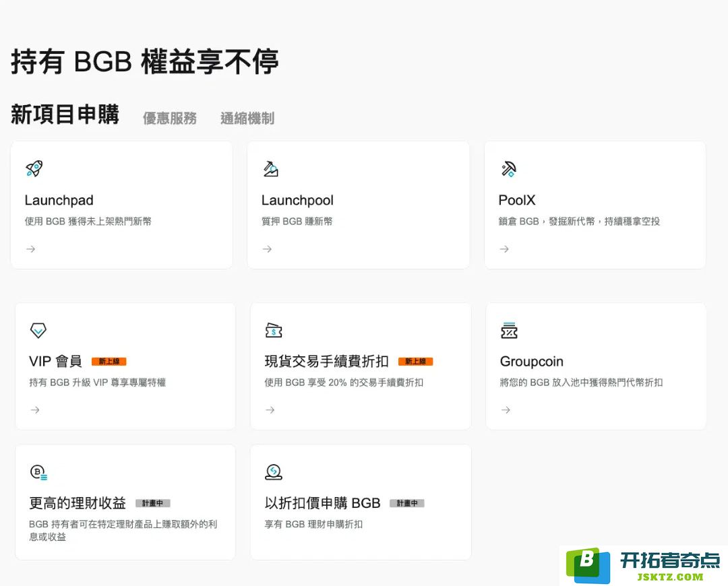Click the text 持有 BGB 升級 VIP 尊享專屬特權

[x=98, y=383]
